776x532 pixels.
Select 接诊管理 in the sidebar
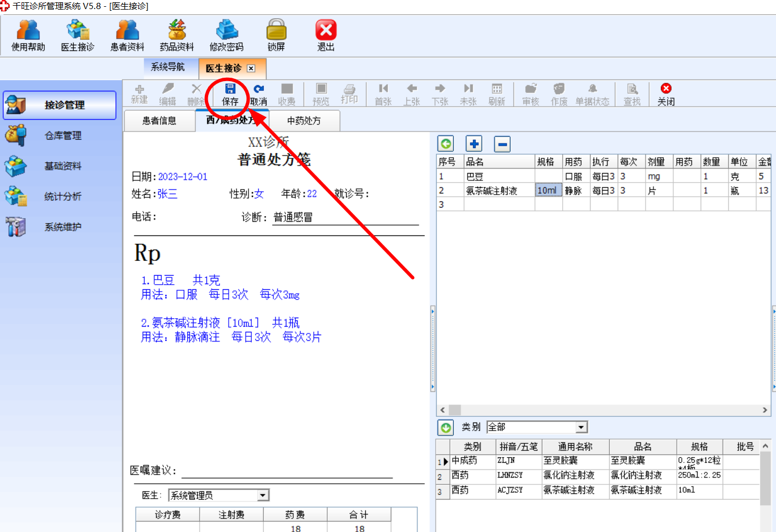click(60, 105)
